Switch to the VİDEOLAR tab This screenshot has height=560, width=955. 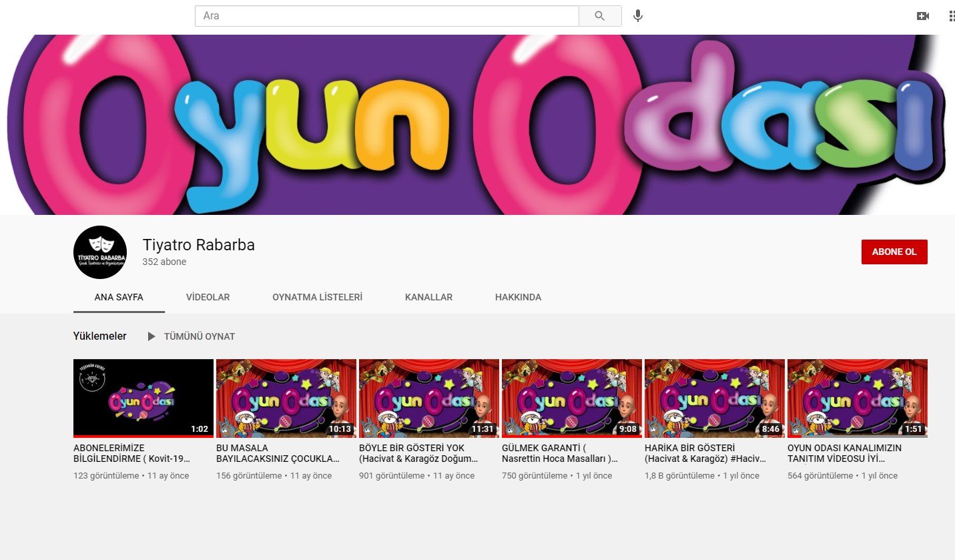pos(208,297)
